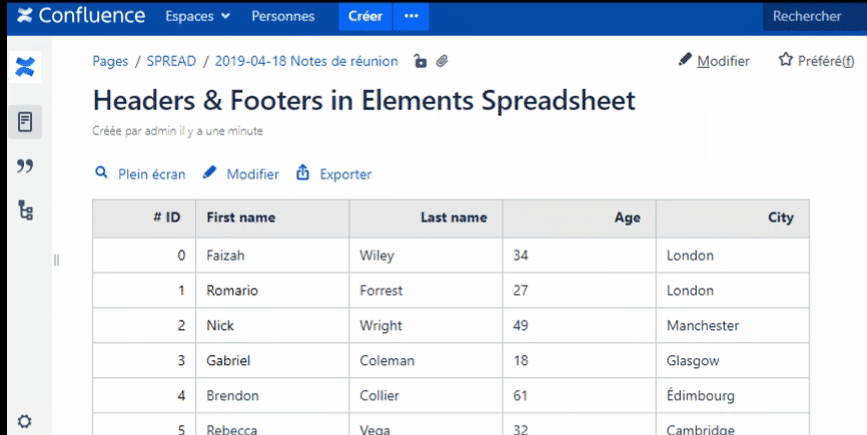Toggle the Préféré star favorite

tap(786, 61)
